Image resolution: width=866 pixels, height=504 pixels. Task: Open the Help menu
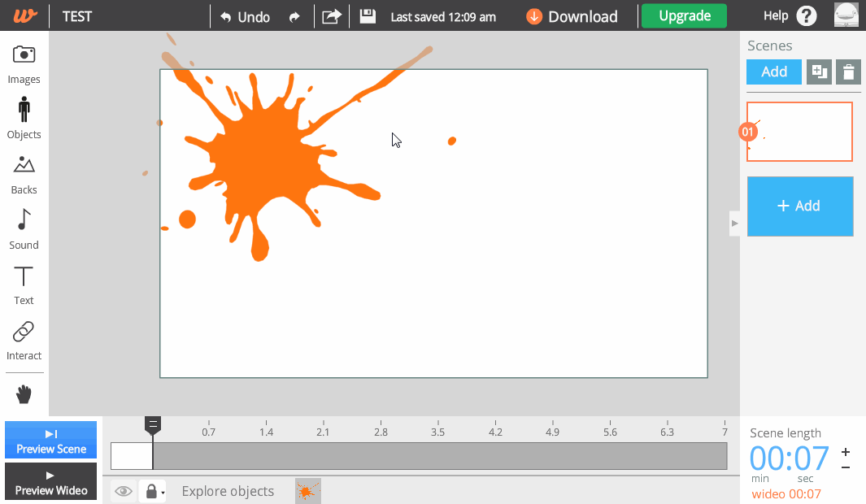point(790,16)
